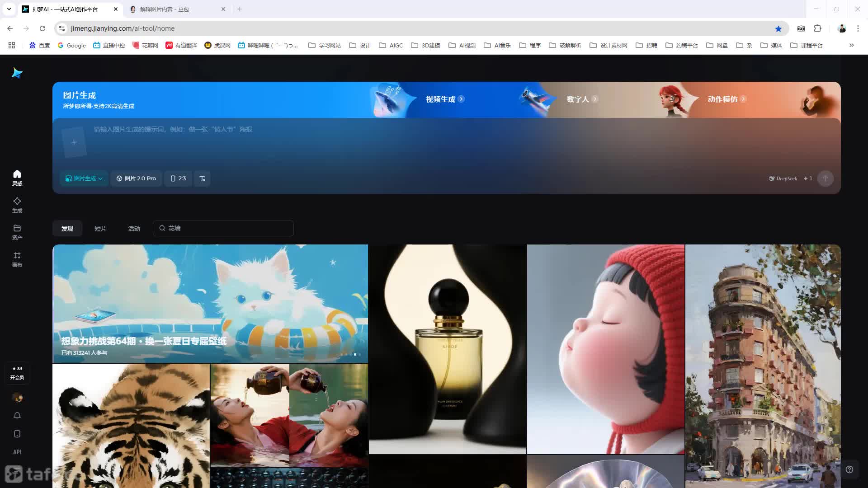Expand the AI视频 bookmark folder
This screenshot has width=868, height=488.
tap(462, 45)
